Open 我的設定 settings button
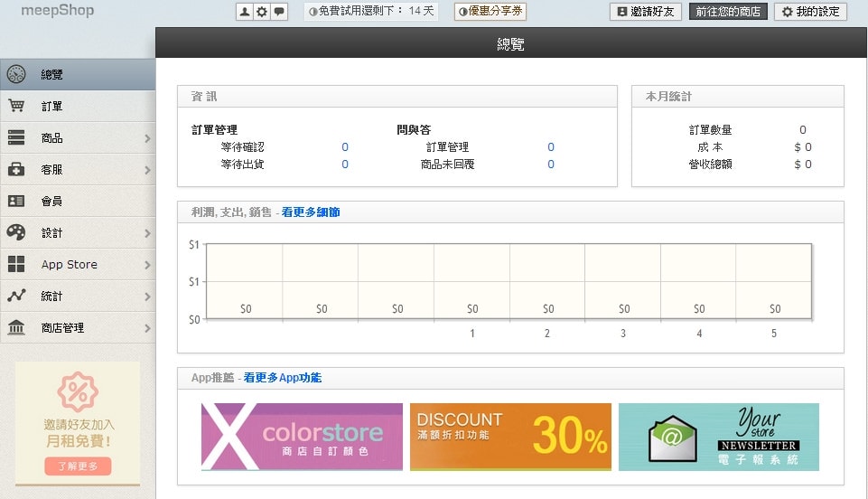The image size is (868, 499). tap(811, 12)
